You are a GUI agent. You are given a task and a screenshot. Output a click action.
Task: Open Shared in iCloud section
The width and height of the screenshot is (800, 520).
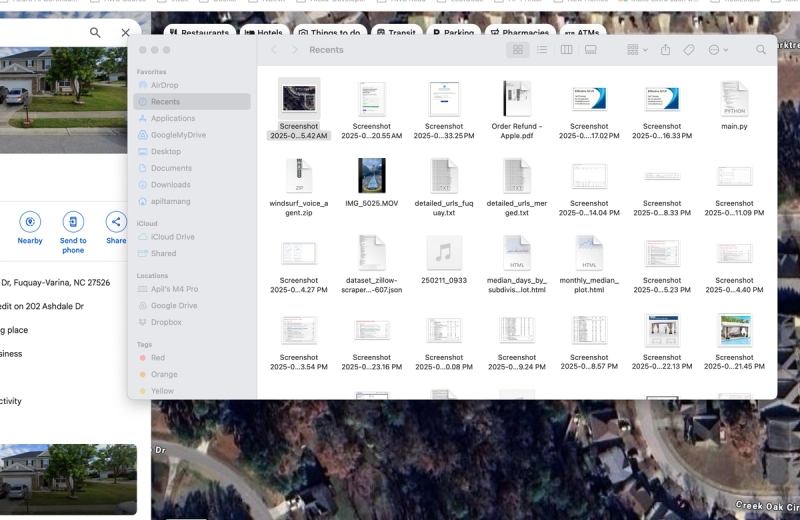(x=163, y=253)
